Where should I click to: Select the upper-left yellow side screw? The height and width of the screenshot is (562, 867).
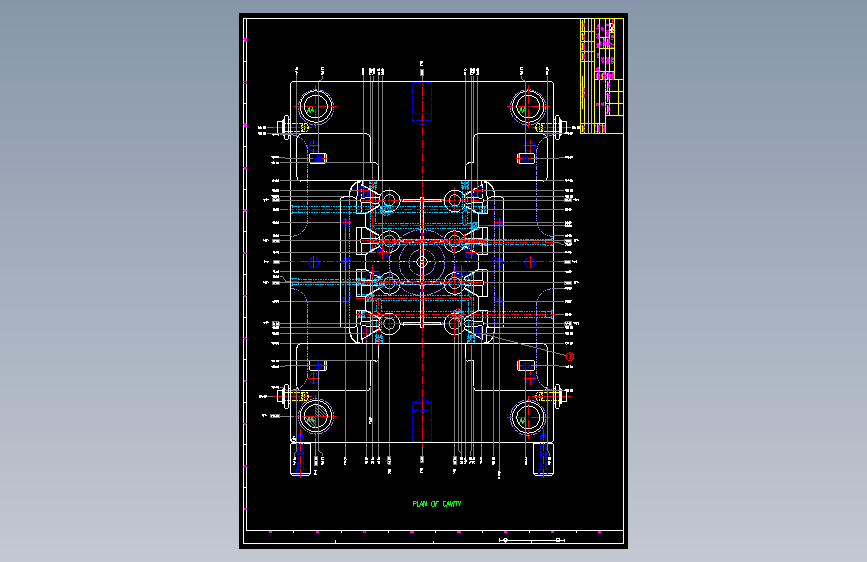click(x=295, y=128)
